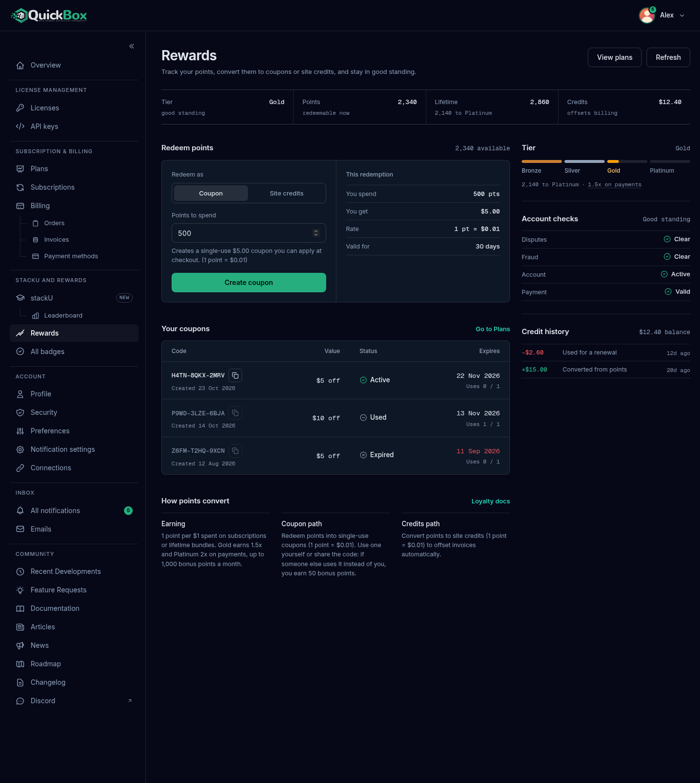Image resolution: width=700 pixels, height=783 pixels.
Task: Click the Security shield icon
Action: pos(20,412)
